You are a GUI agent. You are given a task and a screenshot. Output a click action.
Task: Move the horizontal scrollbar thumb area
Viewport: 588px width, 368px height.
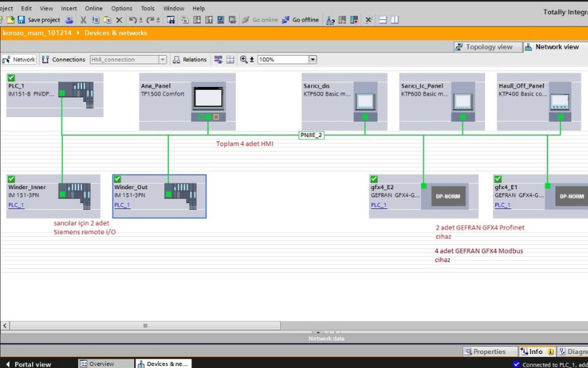pos(145,325)
